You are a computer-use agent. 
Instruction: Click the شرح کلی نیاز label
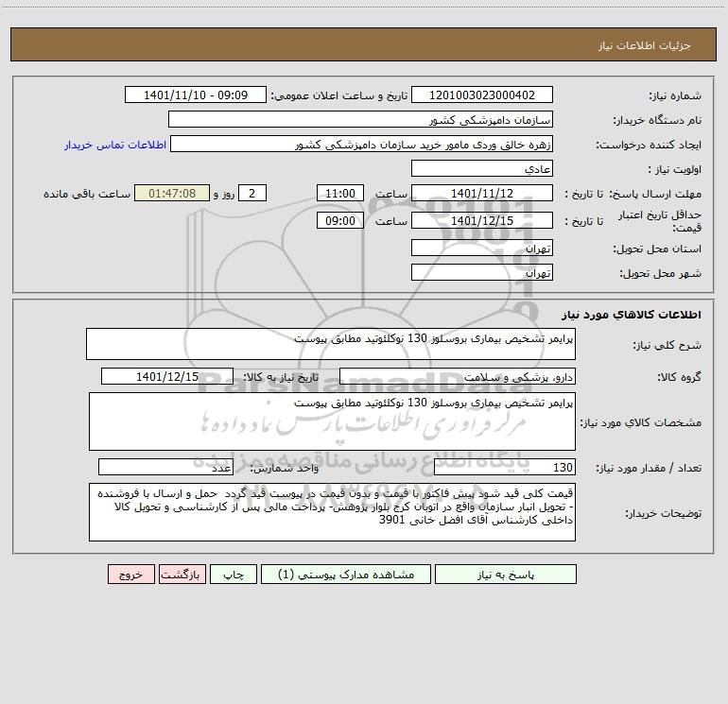click(x=667, y=345)
